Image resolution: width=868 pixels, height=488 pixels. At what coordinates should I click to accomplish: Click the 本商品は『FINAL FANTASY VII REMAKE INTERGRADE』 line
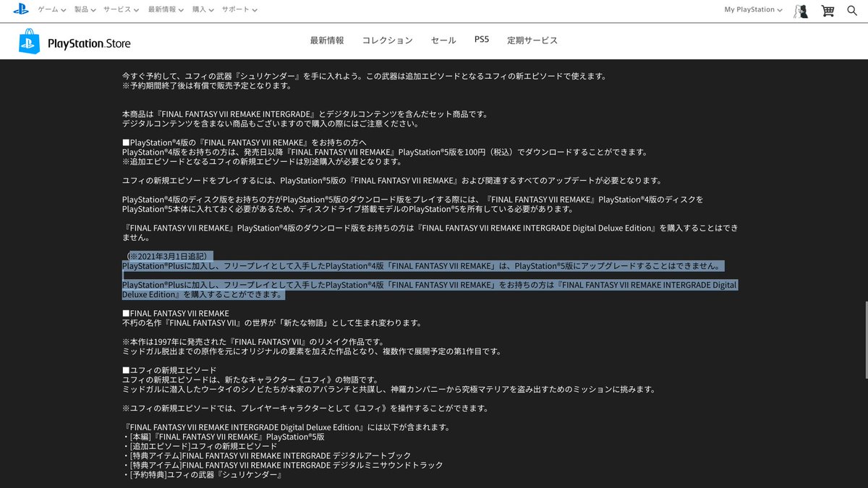tap(305, 114)
